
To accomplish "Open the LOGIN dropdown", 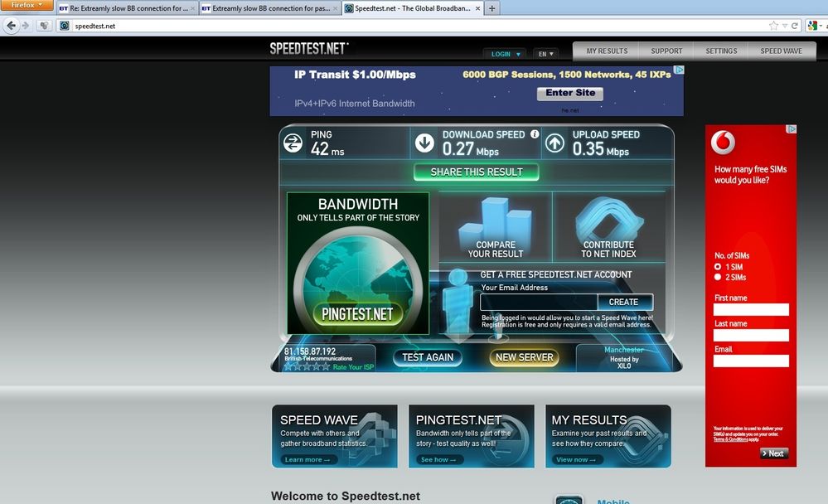I will point(506,54).
